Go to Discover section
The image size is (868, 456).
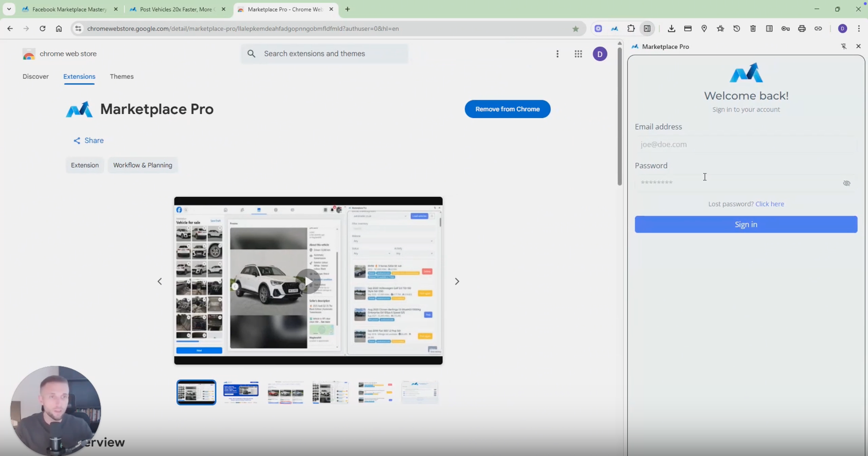[36, 76]
